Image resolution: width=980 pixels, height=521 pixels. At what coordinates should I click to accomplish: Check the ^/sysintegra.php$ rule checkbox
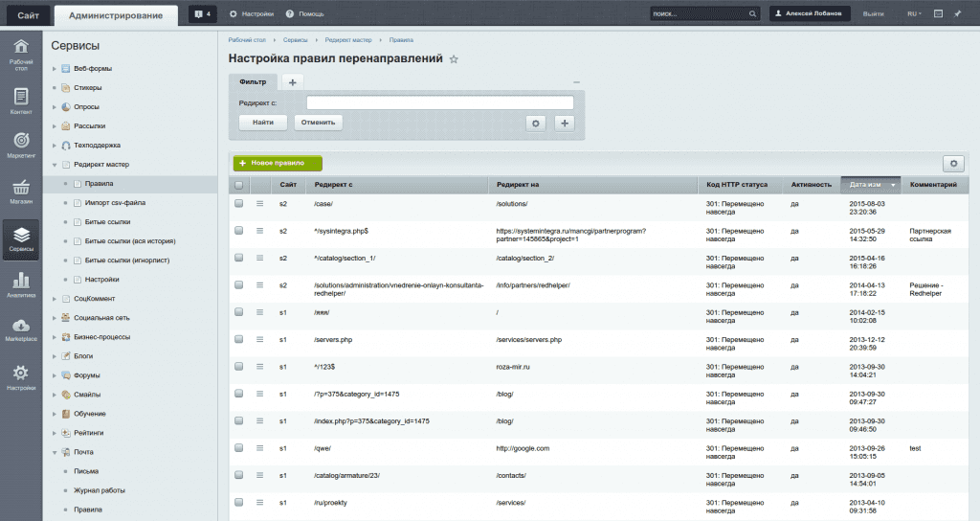[x=238, y=230]
